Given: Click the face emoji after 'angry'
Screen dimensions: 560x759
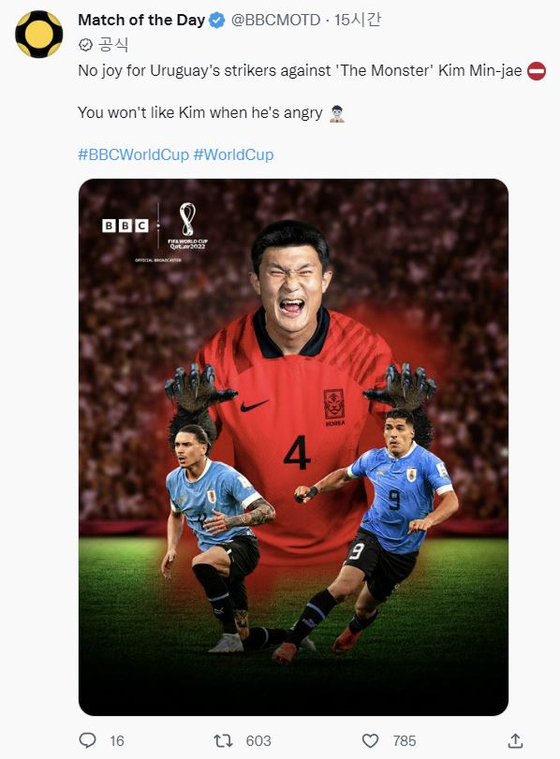Looking at the screenshot, I should (x=337, y=114).
